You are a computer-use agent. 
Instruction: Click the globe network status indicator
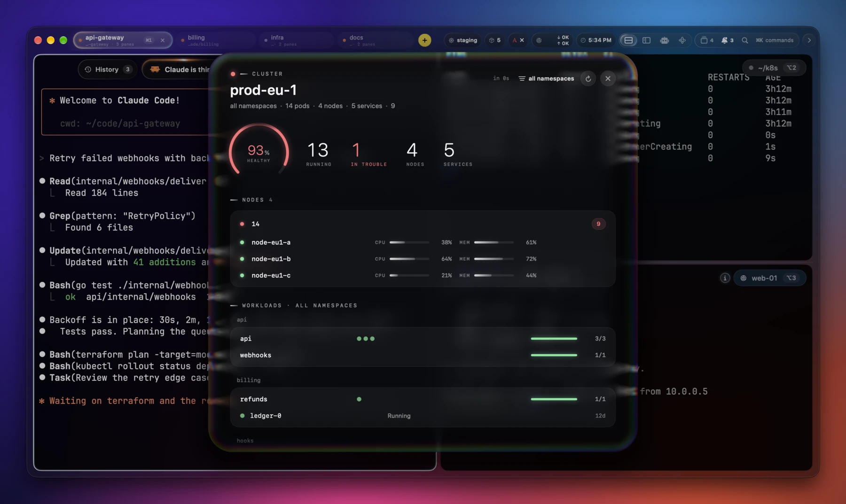pos(539,40)
